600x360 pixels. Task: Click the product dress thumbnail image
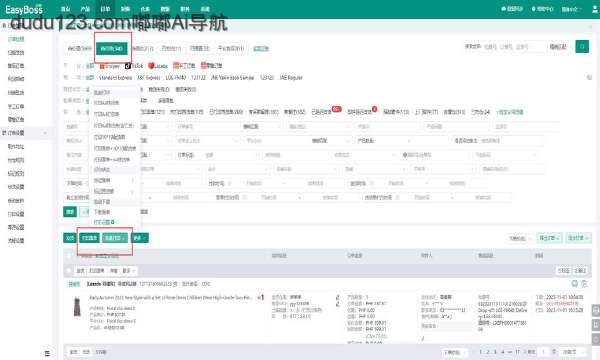tap(77, 307)
